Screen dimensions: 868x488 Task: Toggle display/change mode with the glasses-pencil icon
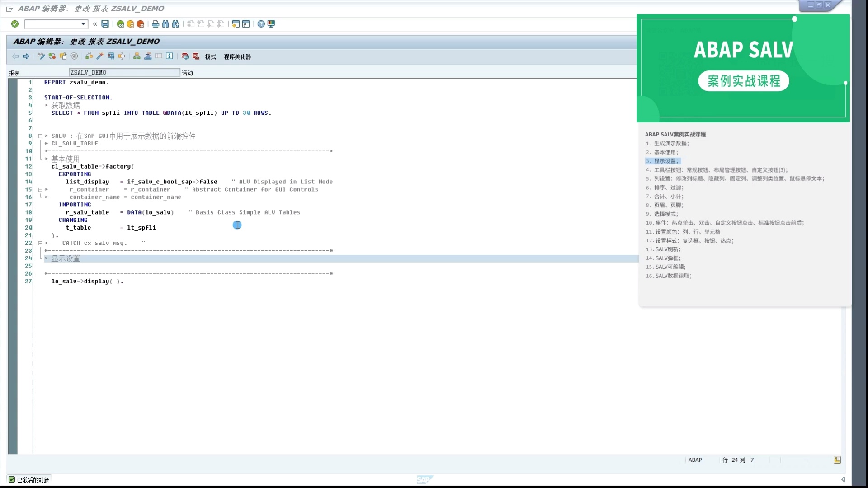[41, 56]
